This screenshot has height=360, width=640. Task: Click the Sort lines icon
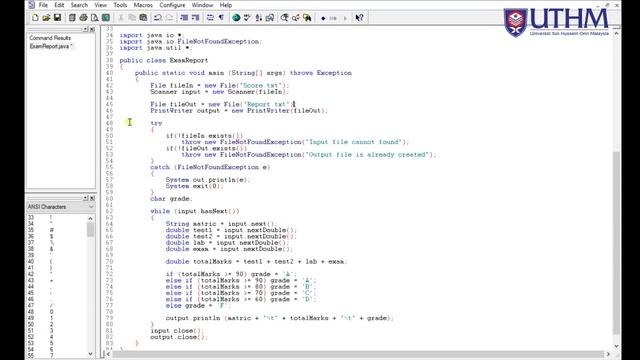[x=258, y=18]
